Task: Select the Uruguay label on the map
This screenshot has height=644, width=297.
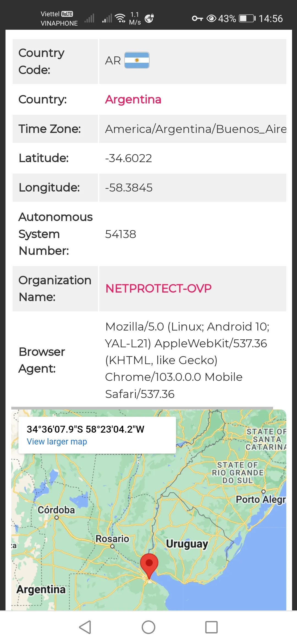Action: (187, 544)
